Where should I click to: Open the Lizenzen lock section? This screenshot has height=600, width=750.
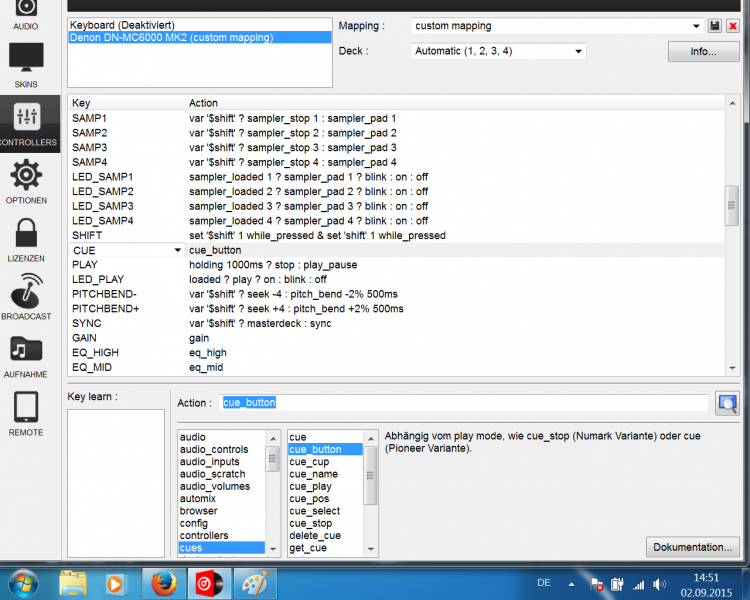click(26, 239)
